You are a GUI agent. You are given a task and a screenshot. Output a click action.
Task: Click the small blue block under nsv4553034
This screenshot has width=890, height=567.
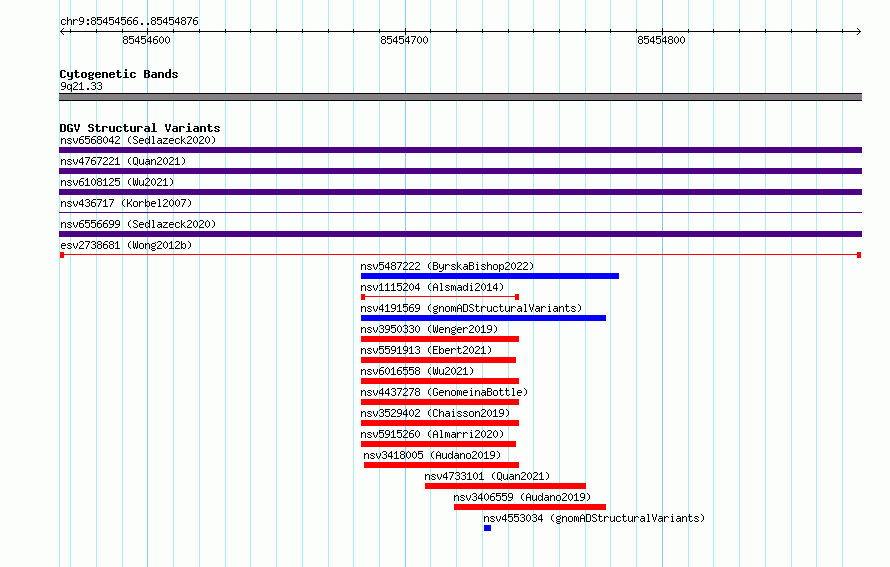(x=488, y=528)
